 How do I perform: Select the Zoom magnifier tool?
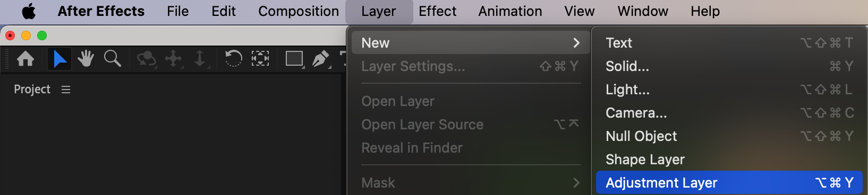[x=112, y=58]
